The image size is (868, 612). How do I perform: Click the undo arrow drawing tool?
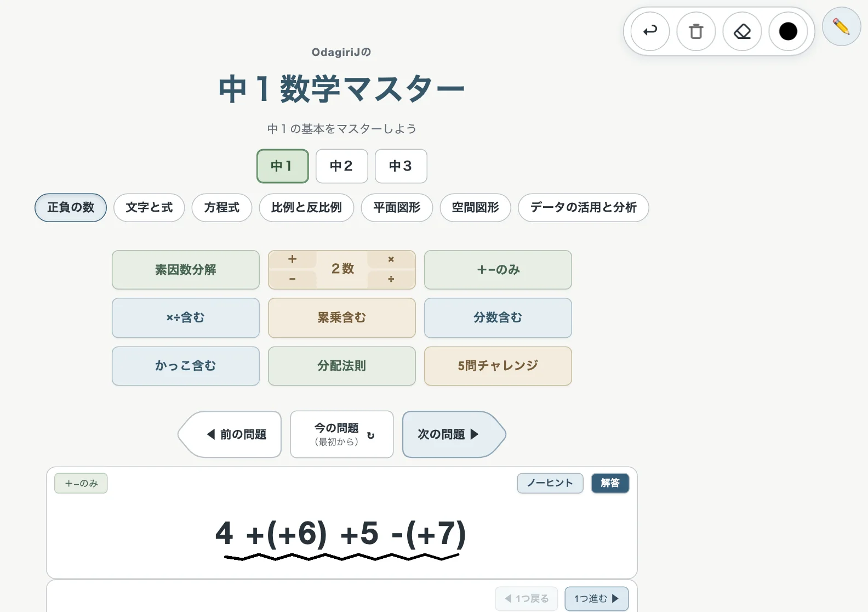650,31
